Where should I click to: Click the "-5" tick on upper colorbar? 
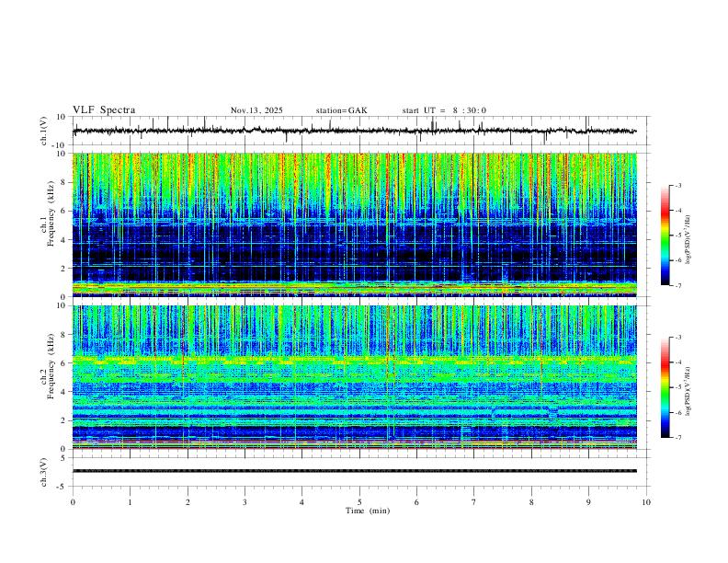coord(677,236)
